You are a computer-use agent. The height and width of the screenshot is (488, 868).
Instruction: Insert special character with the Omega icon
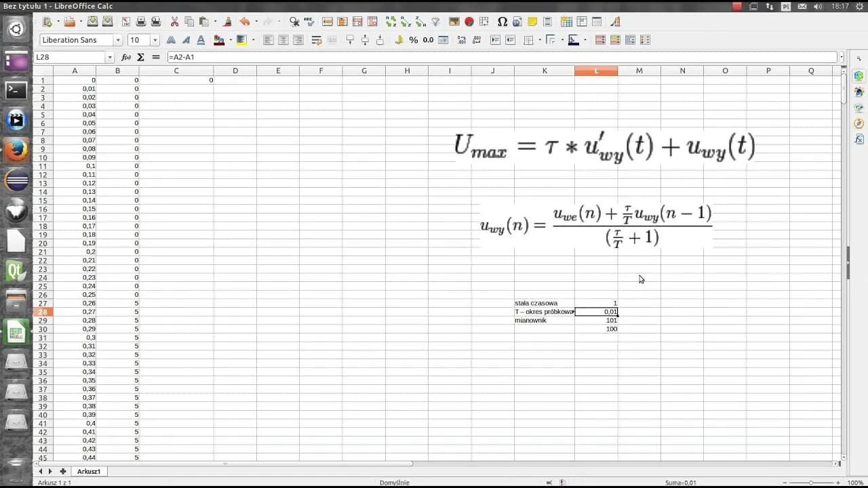tap(502, 22)
